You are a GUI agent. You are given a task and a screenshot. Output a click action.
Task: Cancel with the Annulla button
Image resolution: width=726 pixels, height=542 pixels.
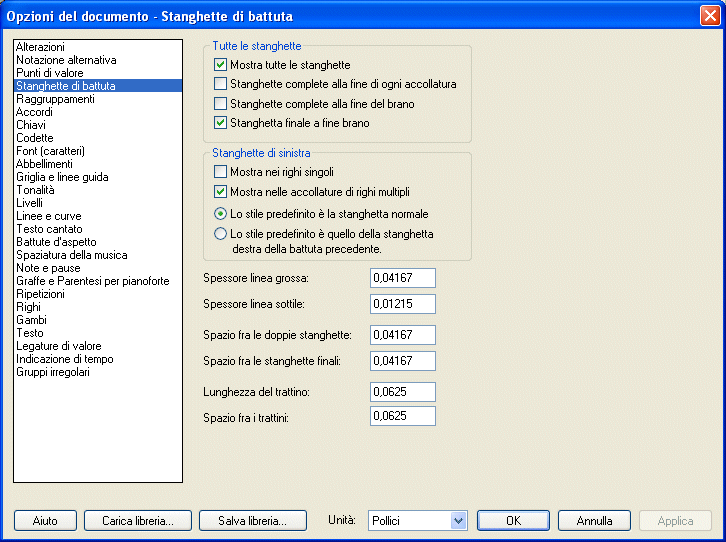[595, 521]
